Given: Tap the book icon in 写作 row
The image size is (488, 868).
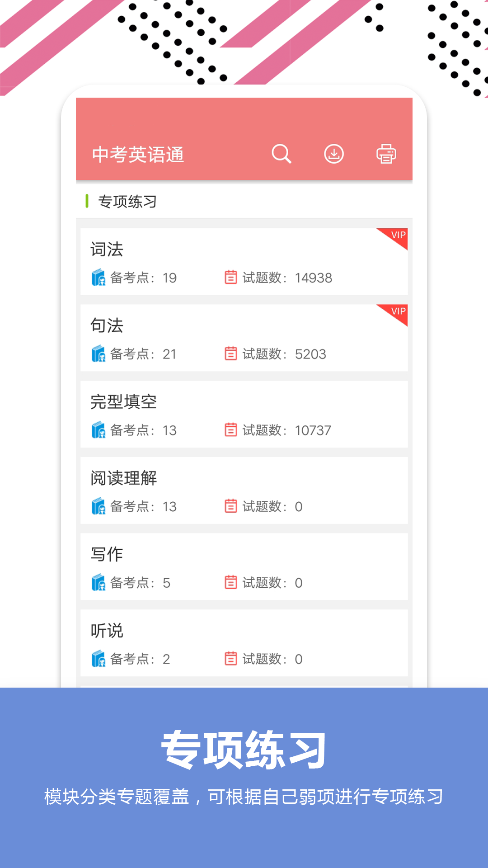Looking at the screenshot, I should pos(98,582).
